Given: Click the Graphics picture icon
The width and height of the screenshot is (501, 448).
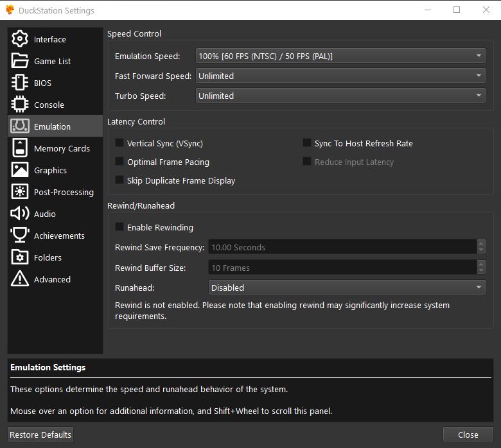Looking at the screenshot, I should [x=20, y=170].
